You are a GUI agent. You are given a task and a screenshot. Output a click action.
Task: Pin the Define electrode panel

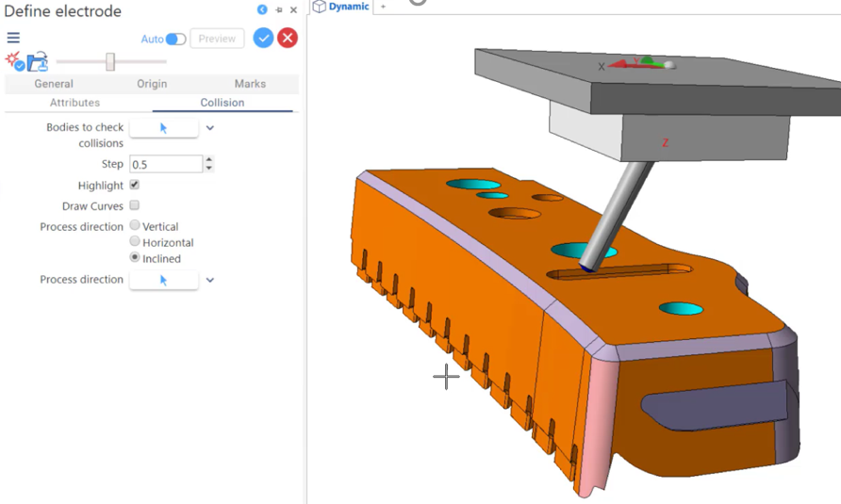point(278,10)
